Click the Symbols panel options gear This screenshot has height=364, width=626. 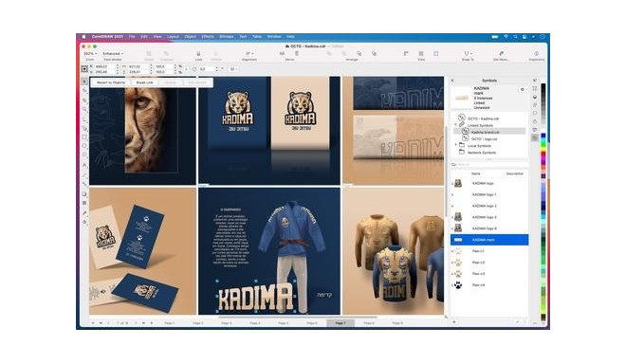point(523,89)
